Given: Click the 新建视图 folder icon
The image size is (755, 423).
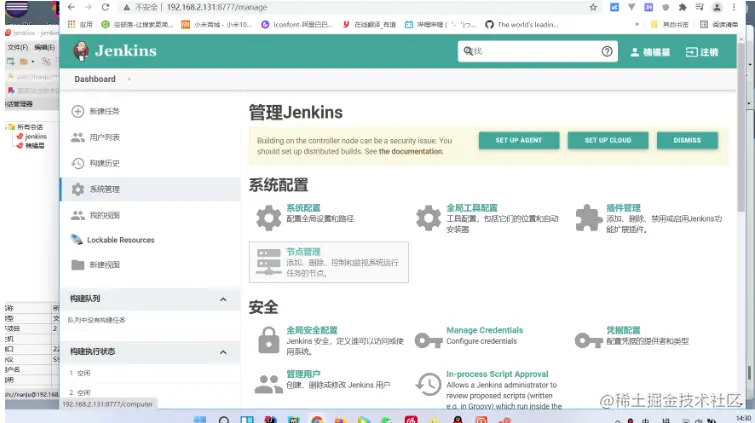Looking at the screenshot, I should (78, 264).
